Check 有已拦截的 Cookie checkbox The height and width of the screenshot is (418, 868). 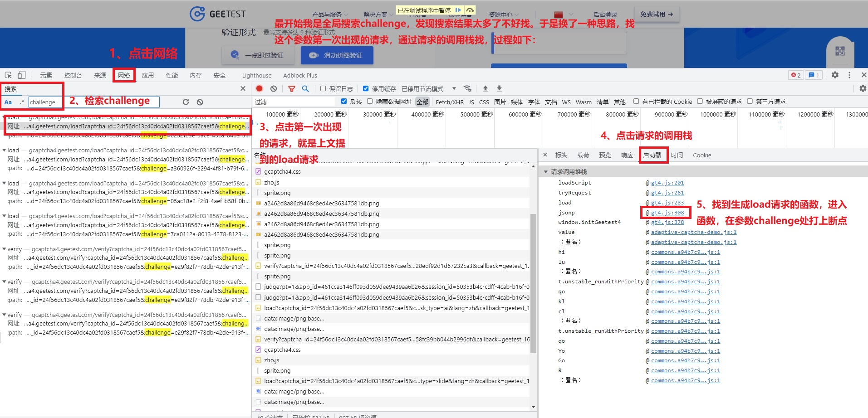(x=636, y=102)
